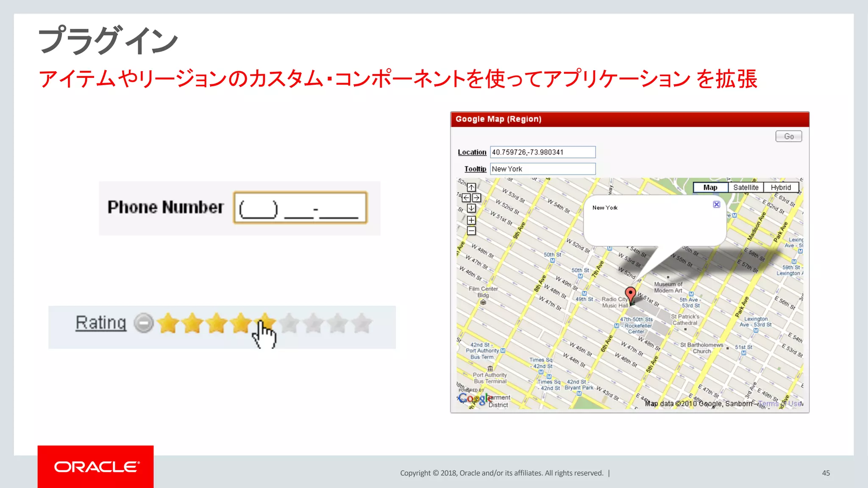Image resolution: width=868 pixels, height=488 pixels.
Task: Select the third rating star
Action: [x=217, y=323]
